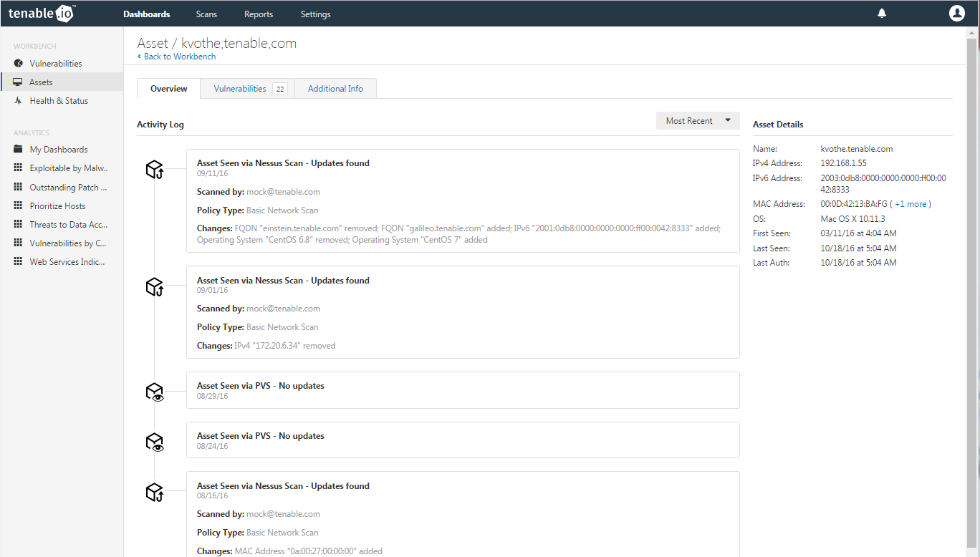Image resolution: width=980 pixels, height=557 pixels.
Task: Click the tenable.io logo
Action: 42,13
